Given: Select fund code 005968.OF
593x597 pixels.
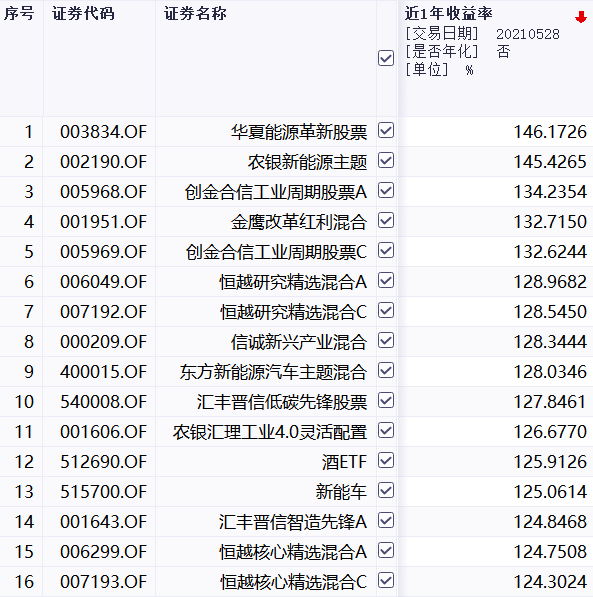Looking at the screenshot, I should (103, 192).
